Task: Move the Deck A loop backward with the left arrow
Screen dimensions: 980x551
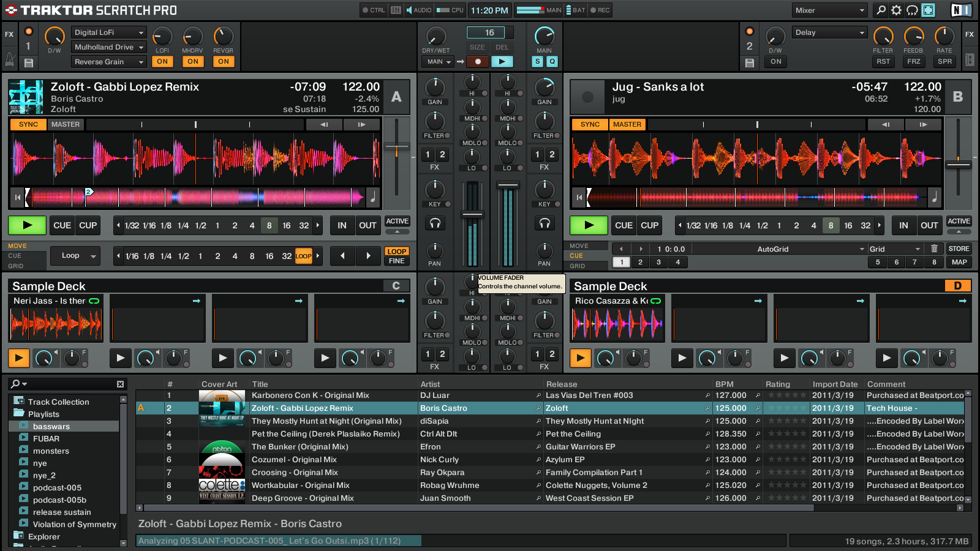Action: pos(342,256)
